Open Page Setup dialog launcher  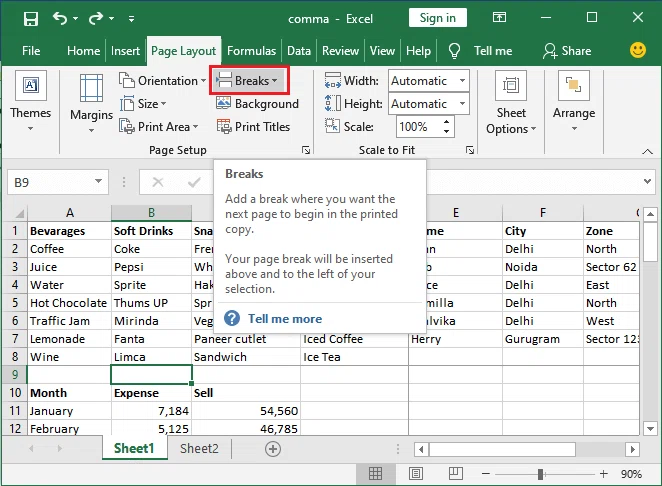[x=306, y=150]
